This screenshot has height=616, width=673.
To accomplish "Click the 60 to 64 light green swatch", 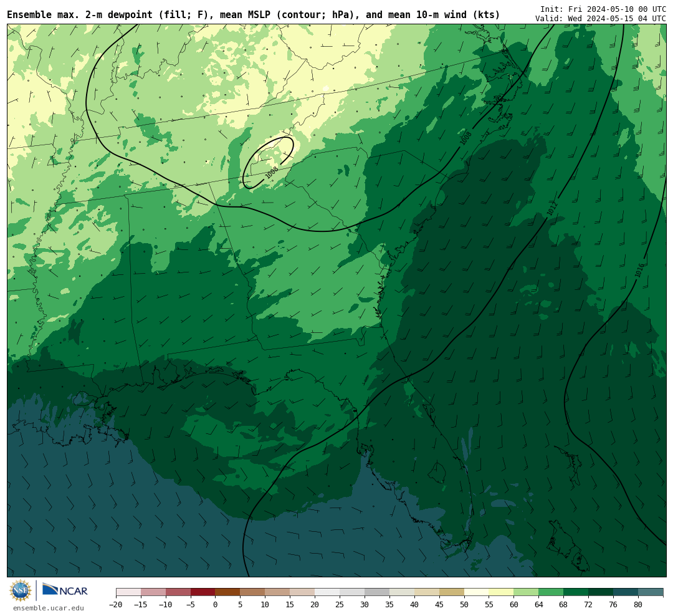I will tap(527, 592).
